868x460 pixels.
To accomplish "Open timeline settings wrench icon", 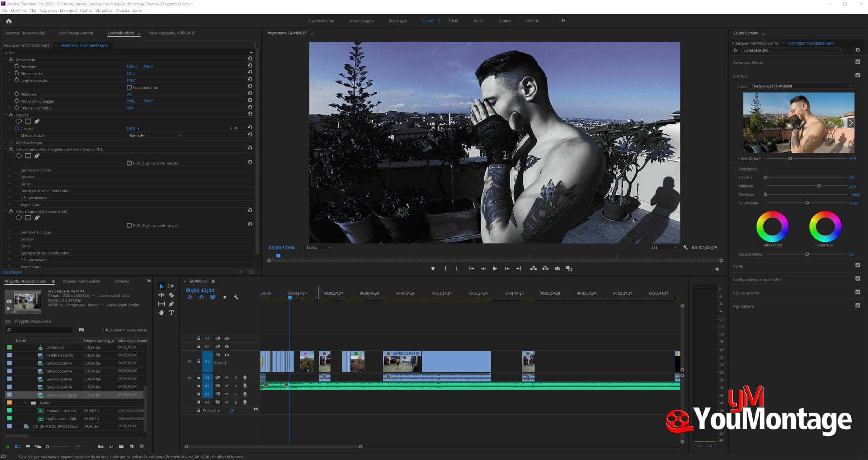I will [x=236, y=297].
